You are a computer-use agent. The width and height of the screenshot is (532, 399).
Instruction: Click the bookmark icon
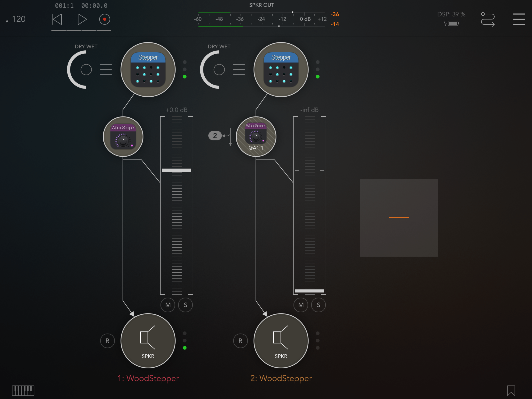tap(511, 390)
